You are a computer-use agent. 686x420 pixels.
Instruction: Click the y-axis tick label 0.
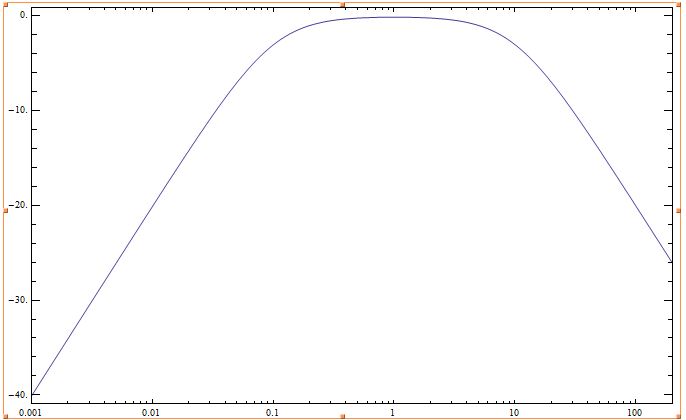click(x=22, y=16)
